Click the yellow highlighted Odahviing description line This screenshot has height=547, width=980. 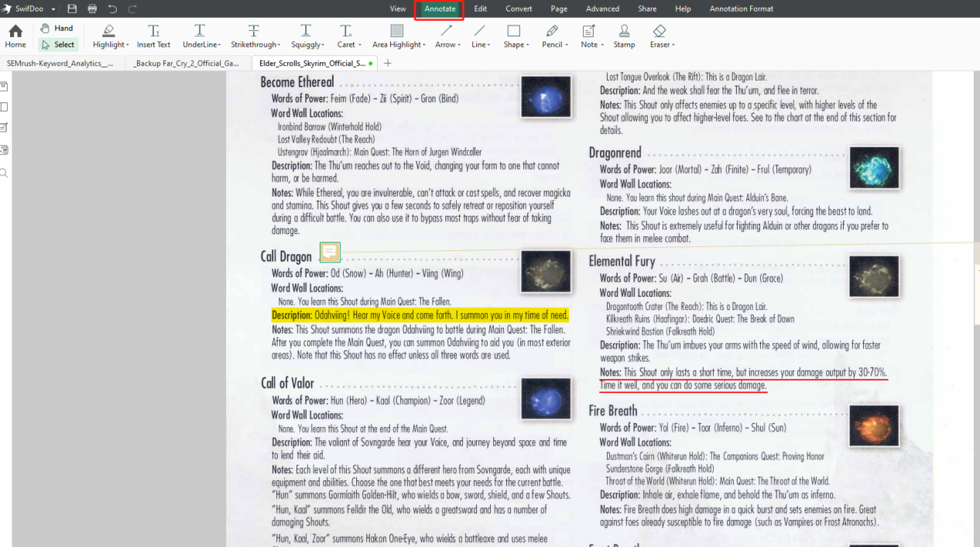(420, 315)
